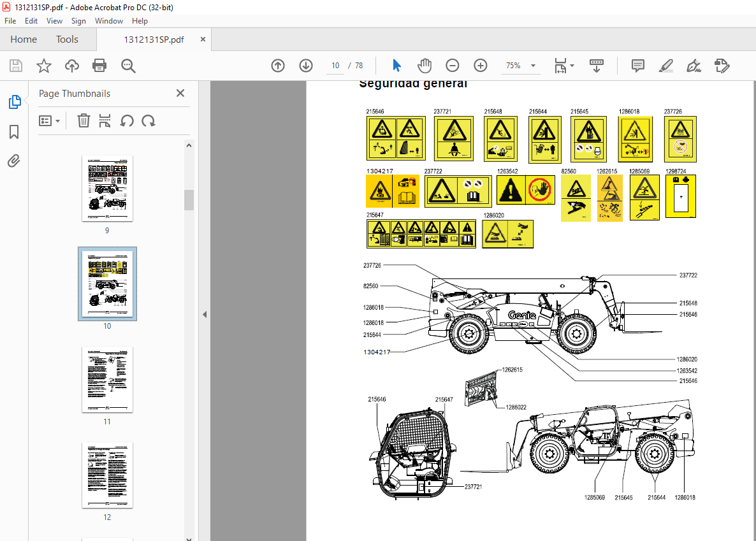The image size is (756, 541).
Task: Click the scrolling mode icon
Action: coord(597,66)
